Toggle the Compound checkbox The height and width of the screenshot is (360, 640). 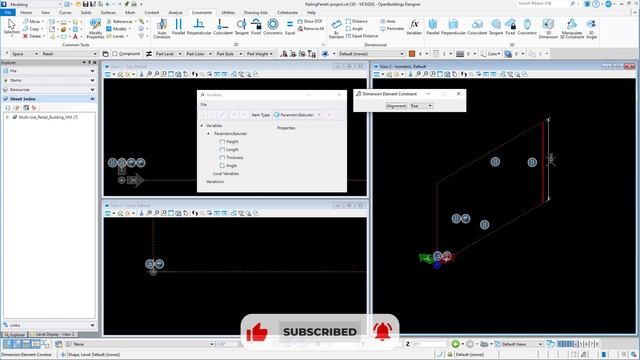pos(115,53)
